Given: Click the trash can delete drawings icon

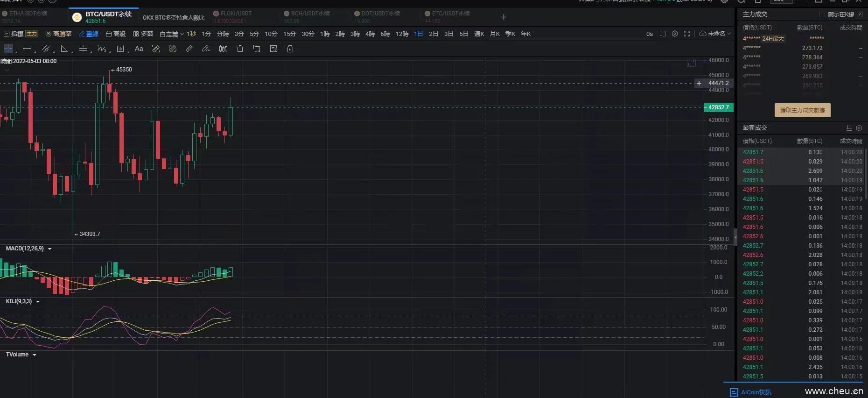Looking at the screenshot, I should click(290, 49).
